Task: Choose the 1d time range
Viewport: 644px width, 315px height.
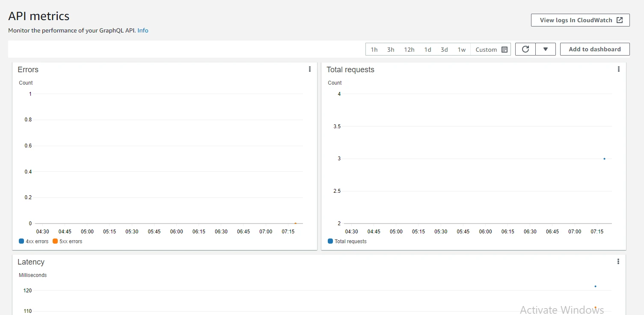Action: point(427,50)
